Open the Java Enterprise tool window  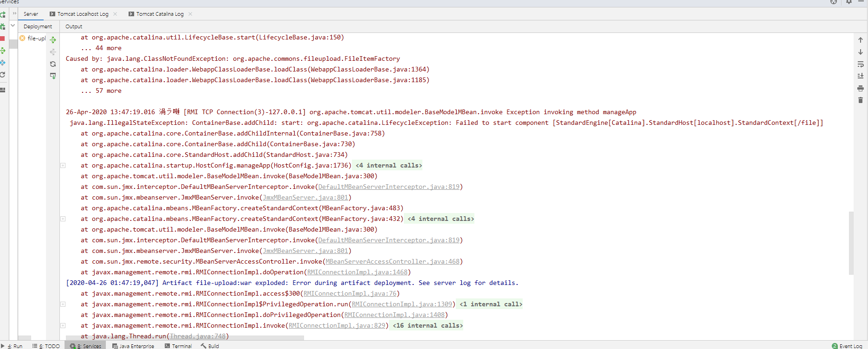pyautogui.click(x=133, y=346)
